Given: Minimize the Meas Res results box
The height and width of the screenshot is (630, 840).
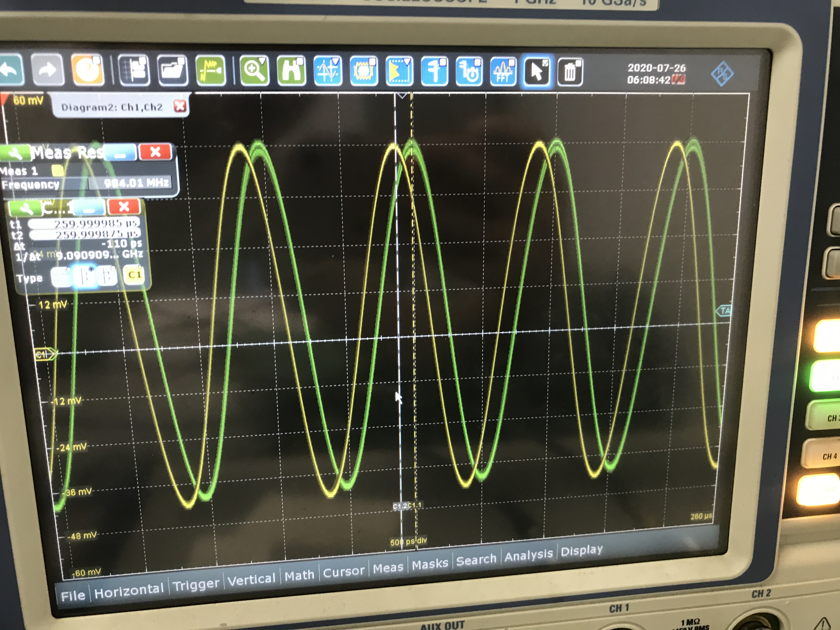Looking at the screenshot, I should (121, 153).
